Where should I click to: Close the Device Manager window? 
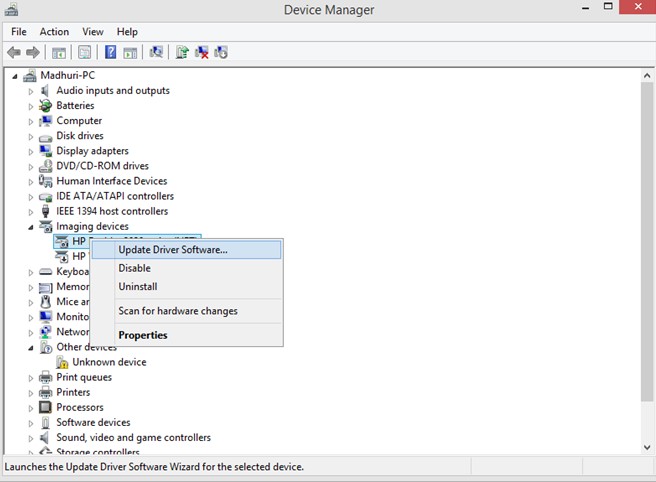pos(638,7)
